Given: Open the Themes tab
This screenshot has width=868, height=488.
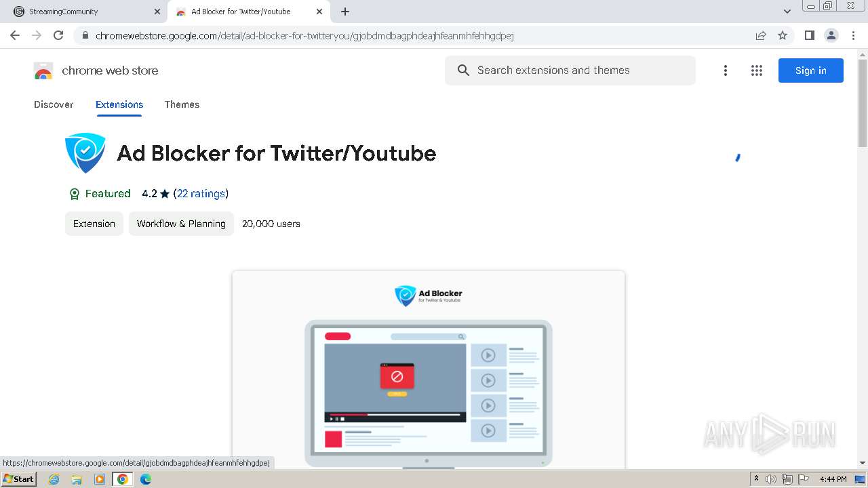Looking at the screenshot, I should [182, 104].
